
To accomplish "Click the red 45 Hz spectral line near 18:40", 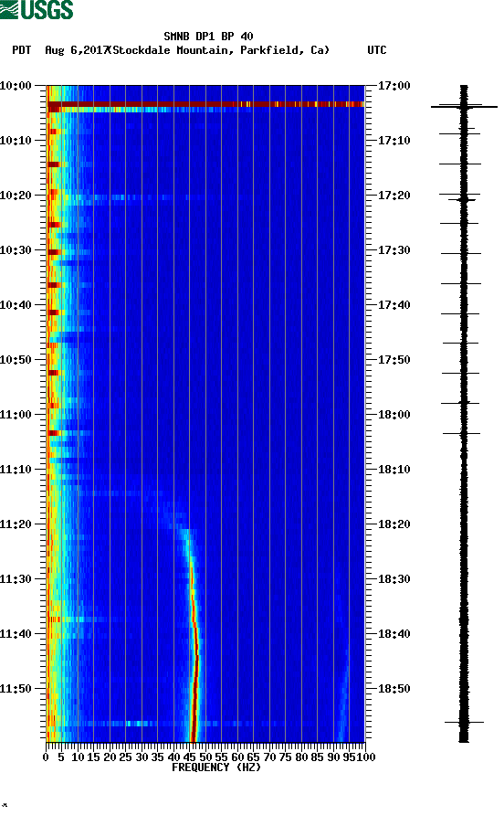I will click(x=195, y=634).
